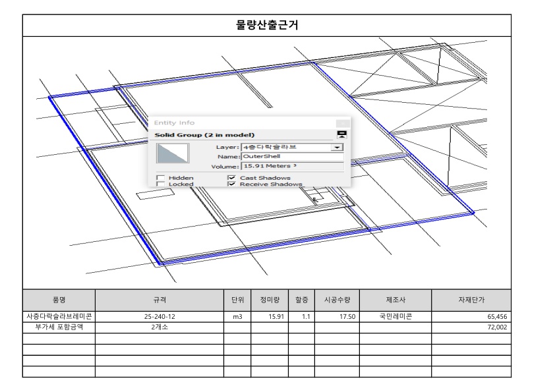Close the Entity Info dialog
555x392 pixels.
tap(342, 123)
